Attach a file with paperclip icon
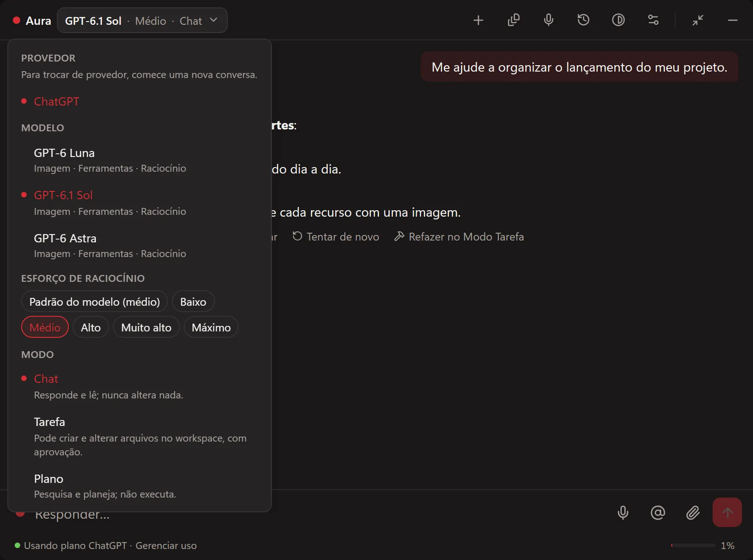The width and height of the screenshot is (753, 560). [693, 512]
